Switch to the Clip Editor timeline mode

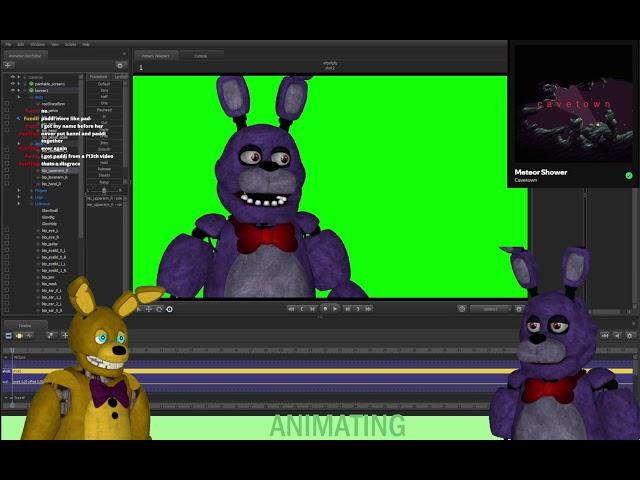pyautogui.click(x=8, y=336)
